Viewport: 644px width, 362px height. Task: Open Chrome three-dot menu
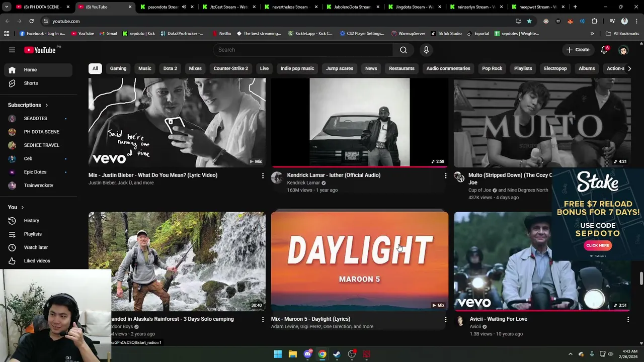[635, 21]
